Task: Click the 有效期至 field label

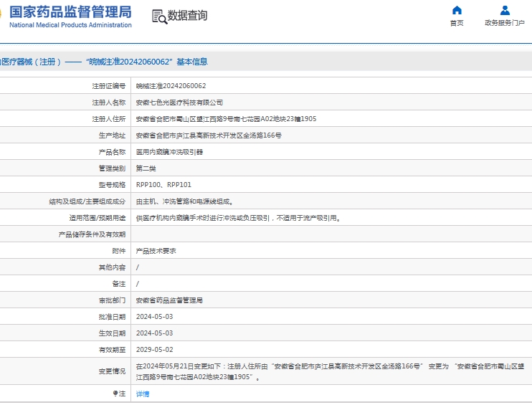Action: coord(112,349)
